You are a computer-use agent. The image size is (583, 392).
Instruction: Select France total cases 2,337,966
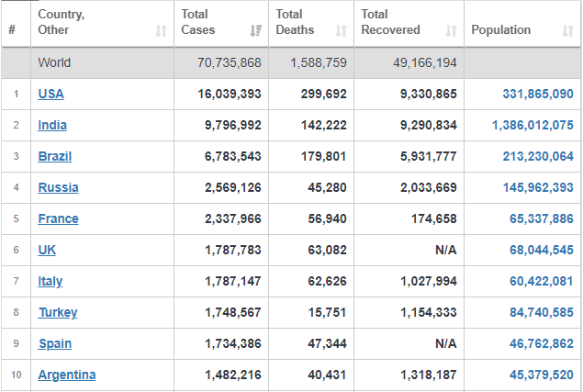click(233, 218)
